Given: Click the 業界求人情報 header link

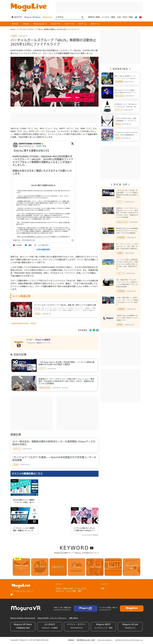Looking at the screenshot, I should [94, 17].
